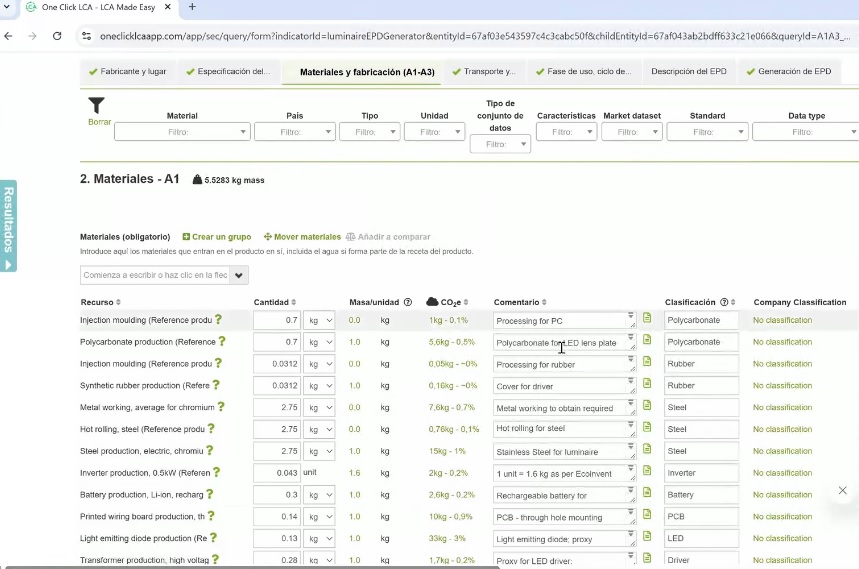Open the Material filter dropdown

click(x=182, y=132)
